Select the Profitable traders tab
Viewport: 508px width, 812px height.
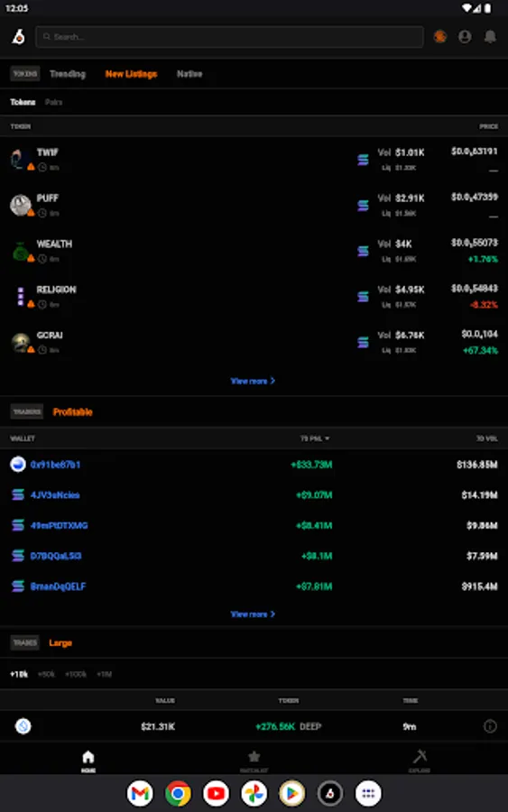point(72,411)
